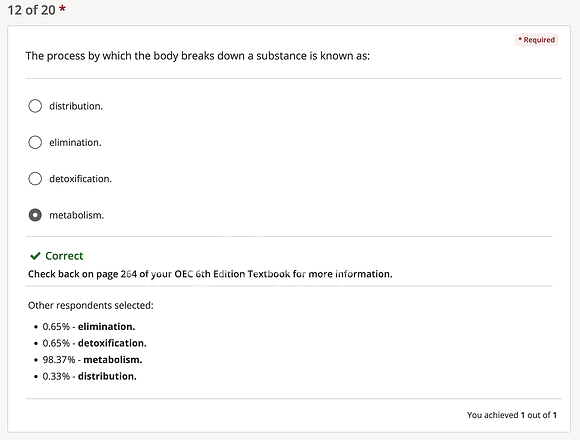This screenshot has width=580, height=440.
Task: Click the '0.33% - distribution.' result line
Action: tap(90, 376)
